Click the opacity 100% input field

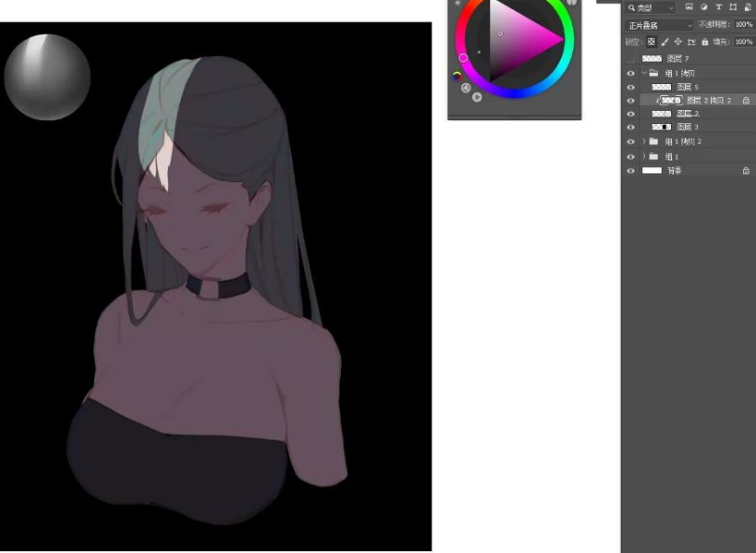pyautogui.click(x=743, y=25)
